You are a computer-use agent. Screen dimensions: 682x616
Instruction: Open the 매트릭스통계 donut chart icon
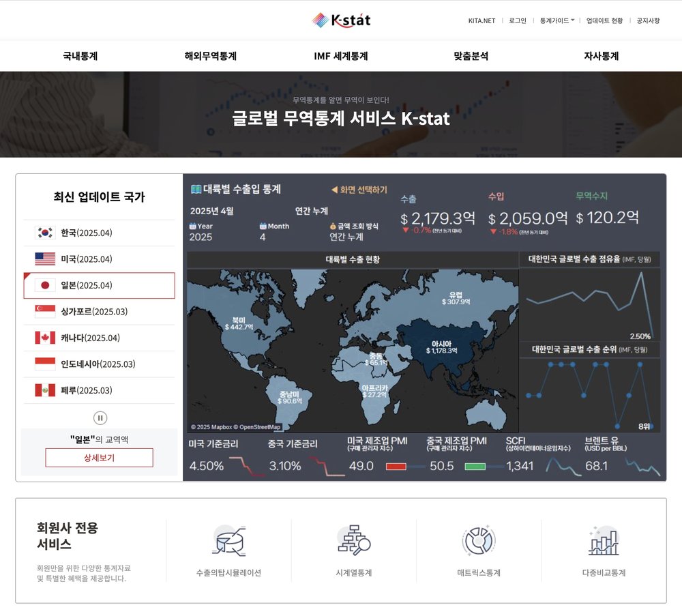tap(479, 540)
